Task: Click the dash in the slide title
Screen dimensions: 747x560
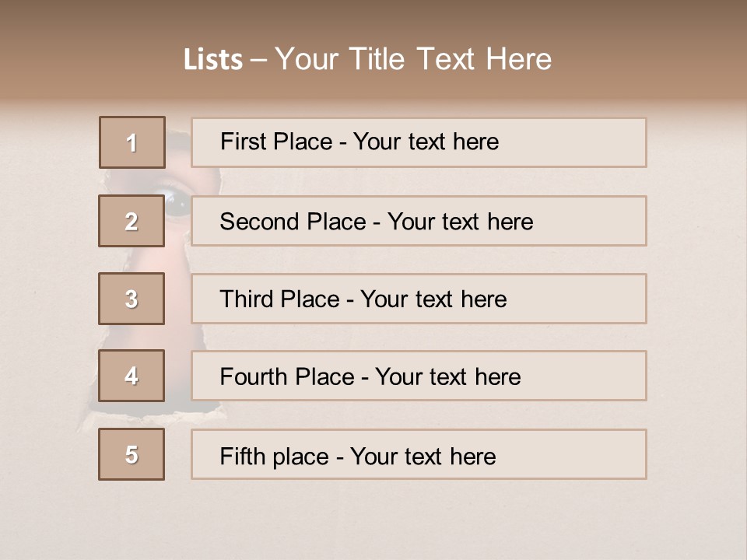Action: pyautogui.click(x=258, y=60)
